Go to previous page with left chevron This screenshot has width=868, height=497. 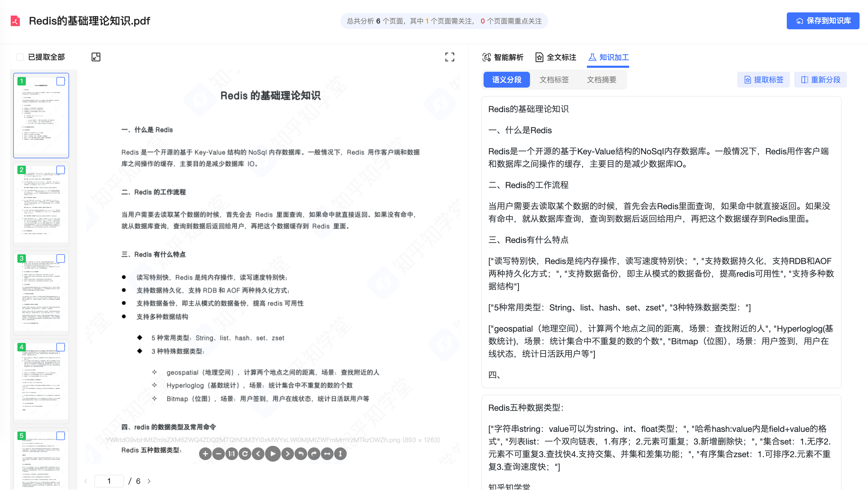point(86,481)
